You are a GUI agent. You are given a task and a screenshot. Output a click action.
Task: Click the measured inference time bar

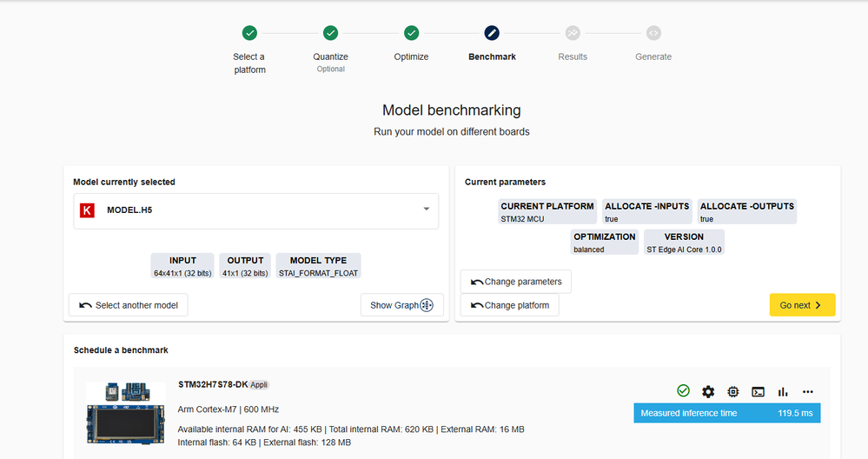[726, 413]
